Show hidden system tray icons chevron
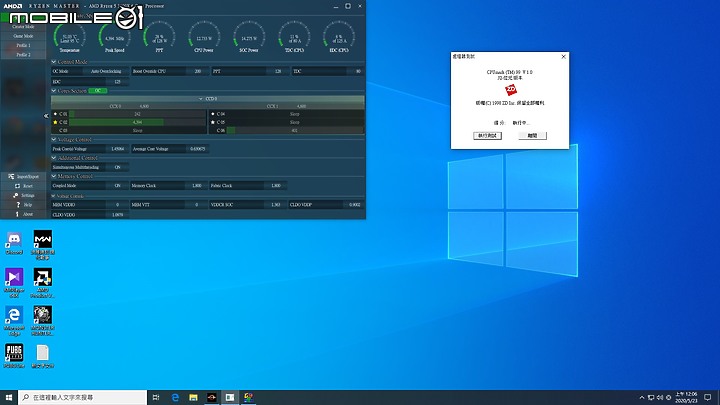The height and width of the screenshot is (405, 720). [x=642, y=397]
